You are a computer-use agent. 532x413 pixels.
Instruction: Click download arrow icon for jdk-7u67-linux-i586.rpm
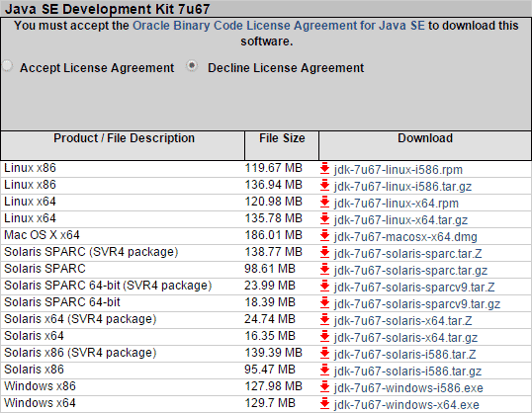[324, 169]
